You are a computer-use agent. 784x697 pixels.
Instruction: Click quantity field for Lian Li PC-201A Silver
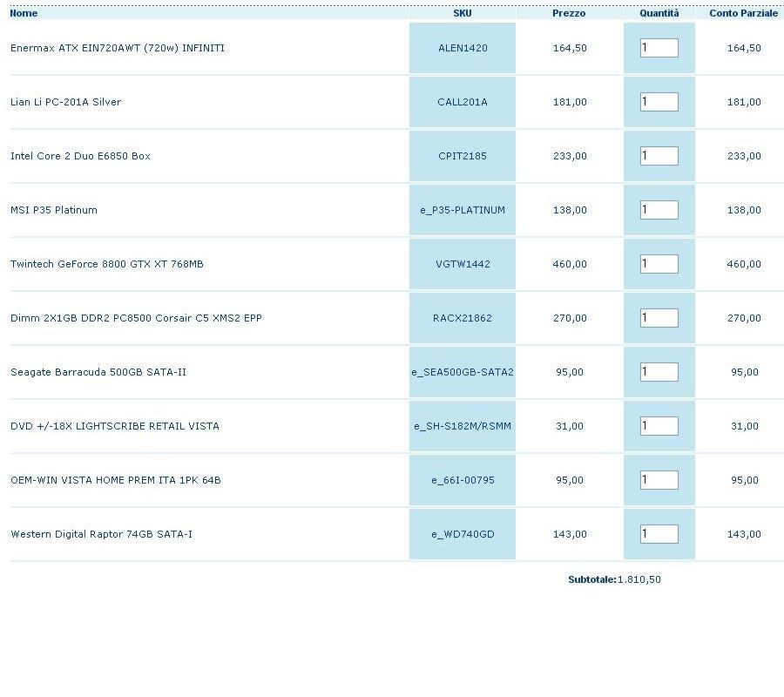(659, 102)
